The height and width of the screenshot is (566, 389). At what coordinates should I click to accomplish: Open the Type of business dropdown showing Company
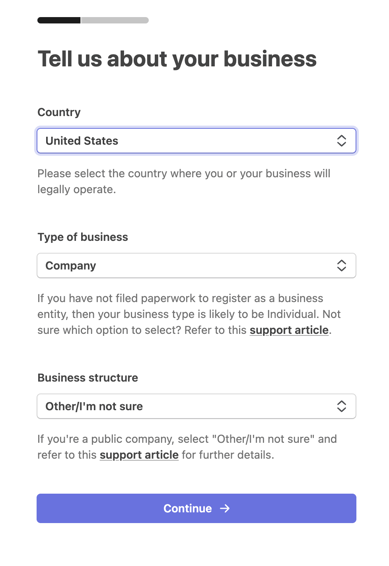point(196,266)
